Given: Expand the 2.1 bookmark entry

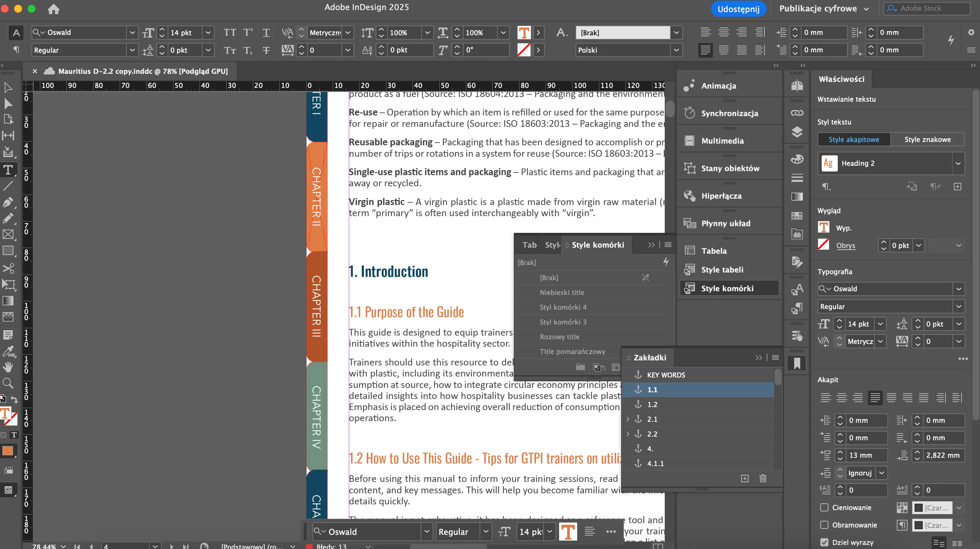Looking at the screenshot, I should [628, 419].
